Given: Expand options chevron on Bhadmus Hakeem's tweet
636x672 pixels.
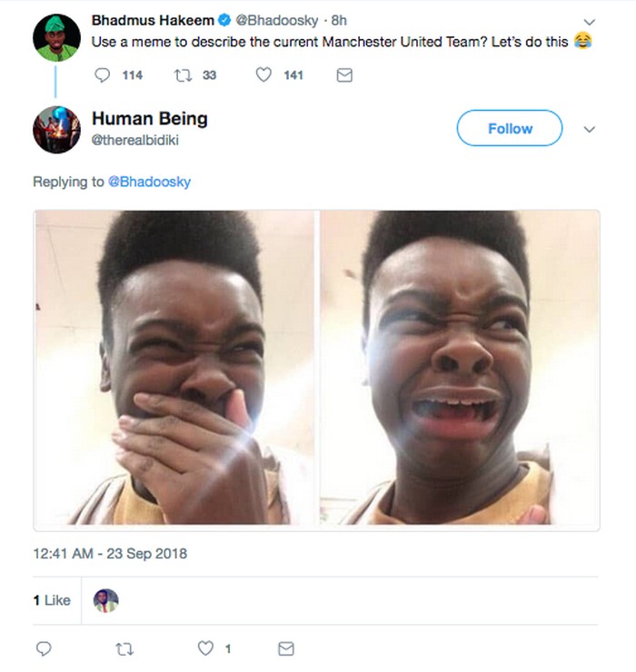Looking at the screenshot, I should click(590, 21).
